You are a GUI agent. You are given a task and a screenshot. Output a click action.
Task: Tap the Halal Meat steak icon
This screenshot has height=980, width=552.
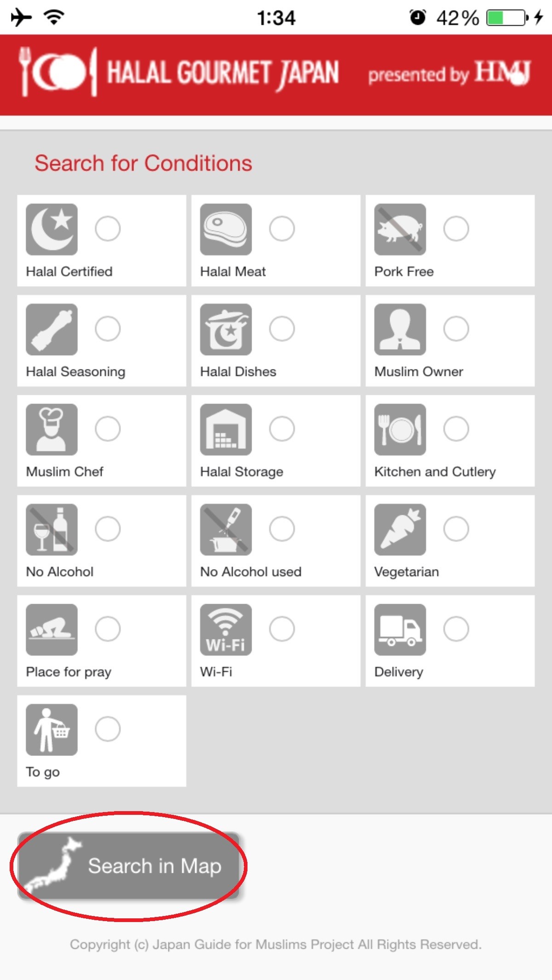pyautogui.click(x=226, y=229)
